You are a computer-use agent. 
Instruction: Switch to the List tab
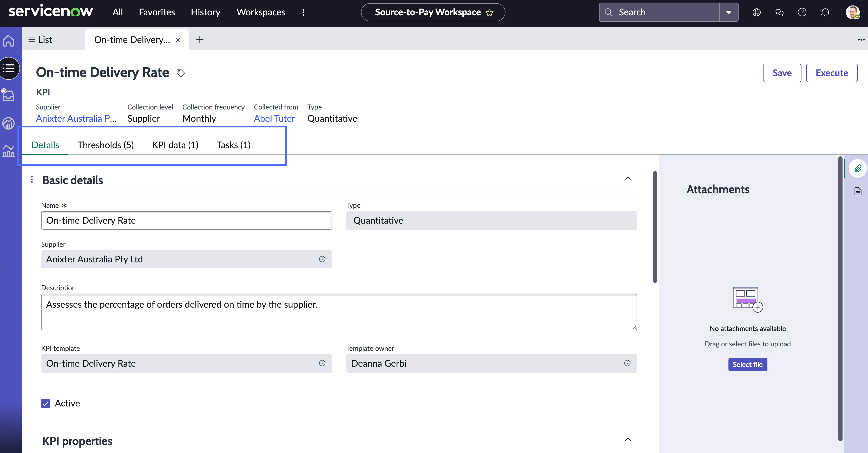[x=41, y=40]
